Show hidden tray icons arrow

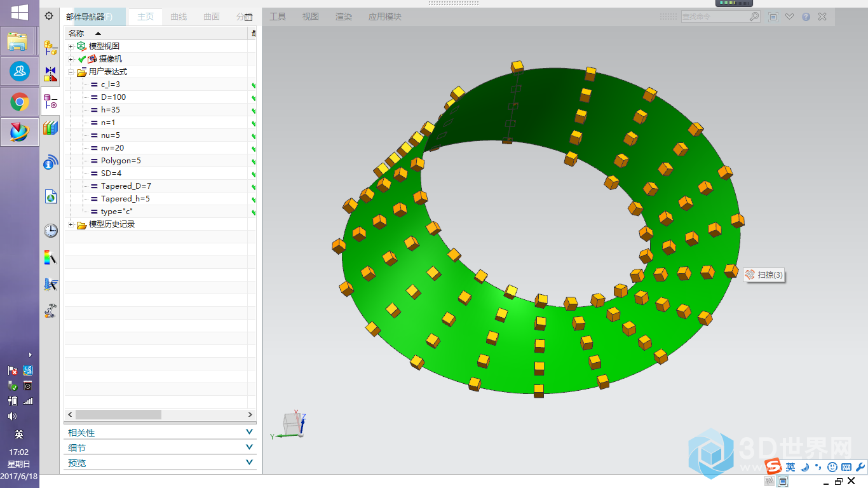31,355
